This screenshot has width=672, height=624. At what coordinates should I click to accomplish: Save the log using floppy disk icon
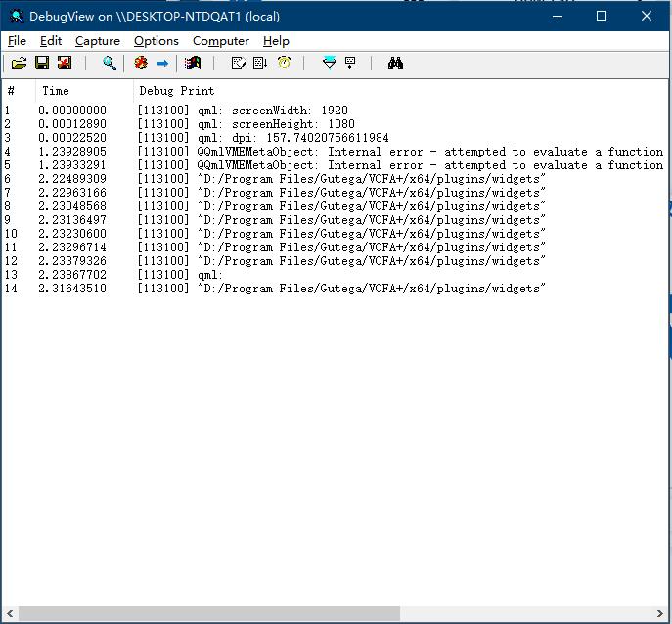(x=42, y=64)
